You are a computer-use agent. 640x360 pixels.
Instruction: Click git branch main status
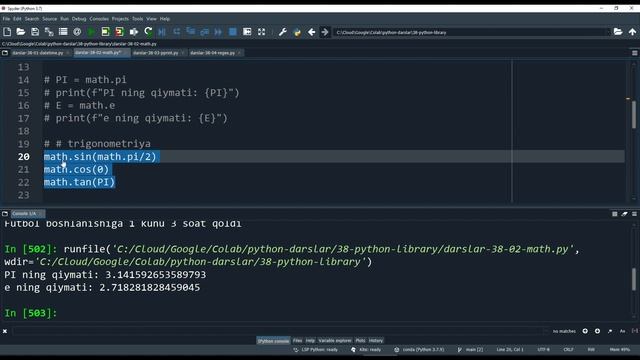pos(471,350)
